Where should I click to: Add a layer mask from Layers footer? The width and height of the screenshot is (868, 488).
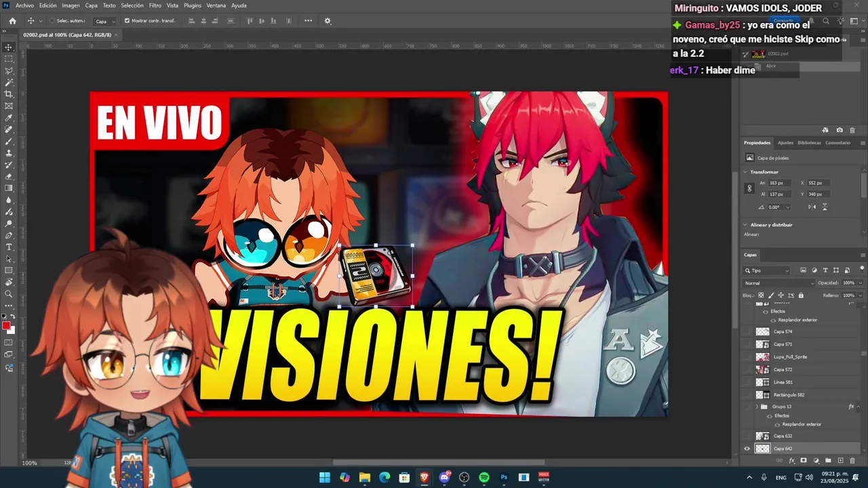(x=804, y=461)
